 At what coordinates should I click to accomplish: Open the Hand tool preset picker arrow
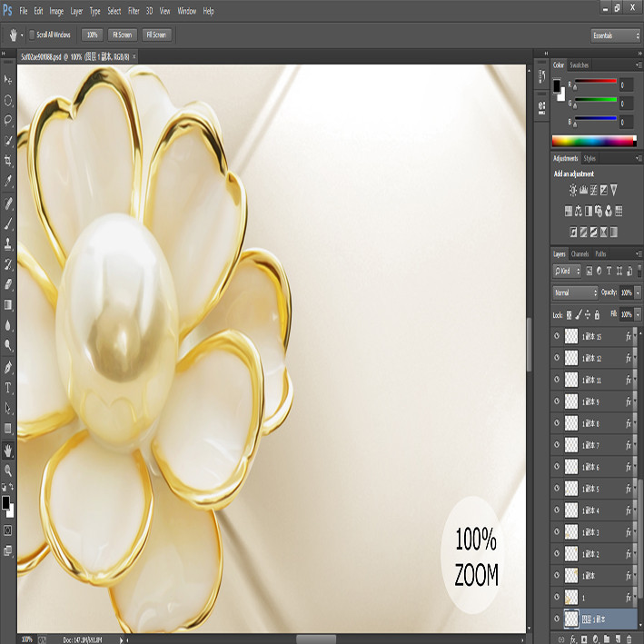tap(22, 35)
